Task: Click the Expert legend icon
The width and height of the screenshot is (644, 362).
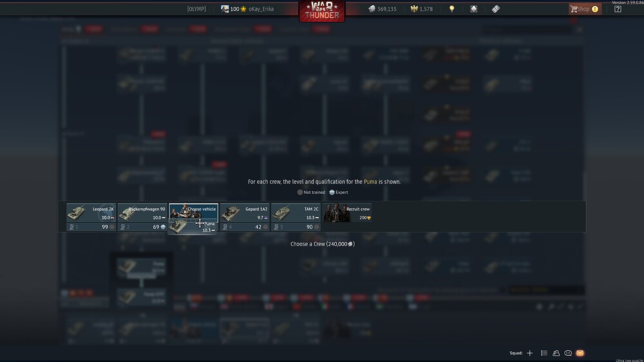Action: click(x=332, y=193)
